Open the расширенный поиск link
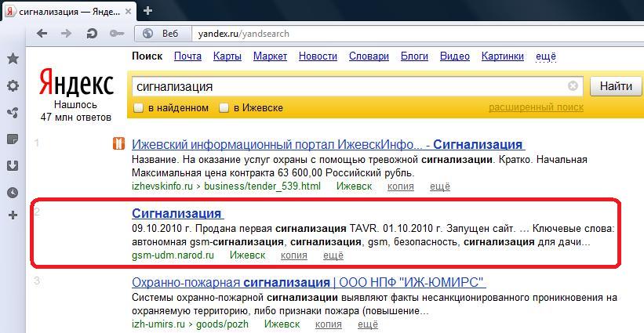The height and width of the screenshot is (333, 644). [536, 107]
